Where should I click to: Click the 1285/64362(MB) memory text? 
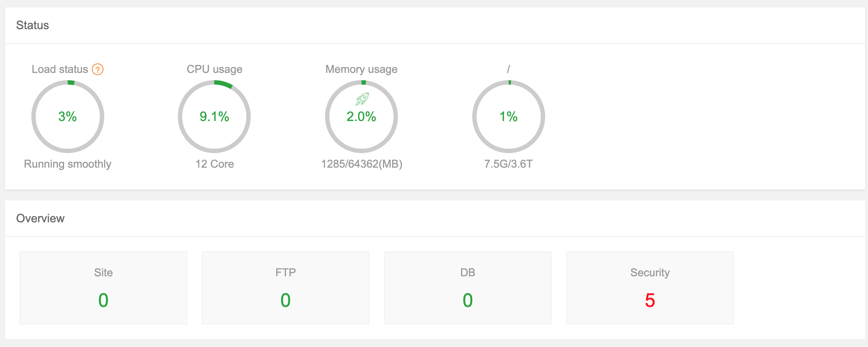coord(361,164)
